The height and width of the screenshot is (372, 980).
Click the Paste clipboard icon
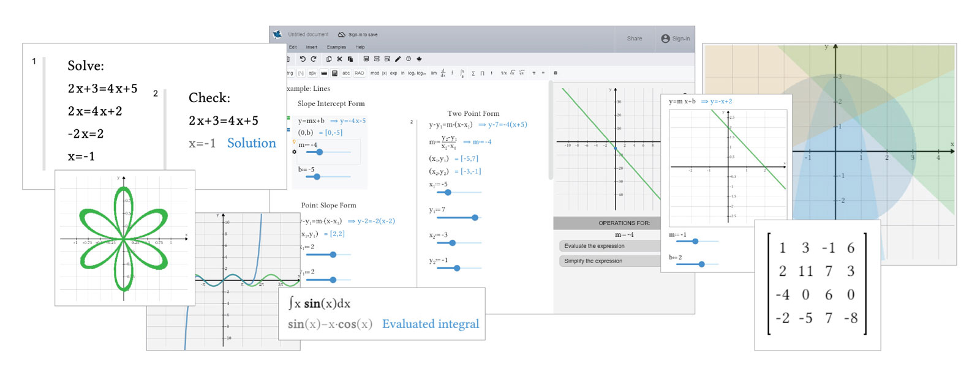click(x=350, y=59)
